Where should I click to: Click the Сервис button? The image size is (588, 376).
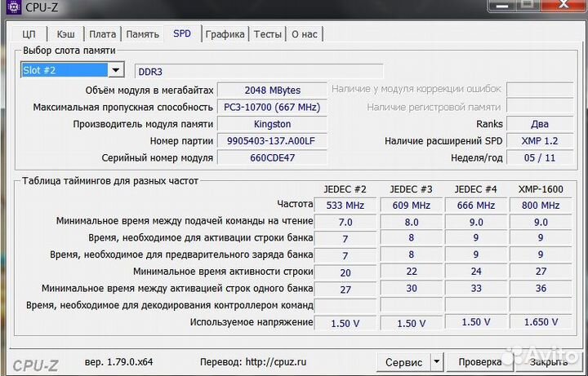coord(404,362)
